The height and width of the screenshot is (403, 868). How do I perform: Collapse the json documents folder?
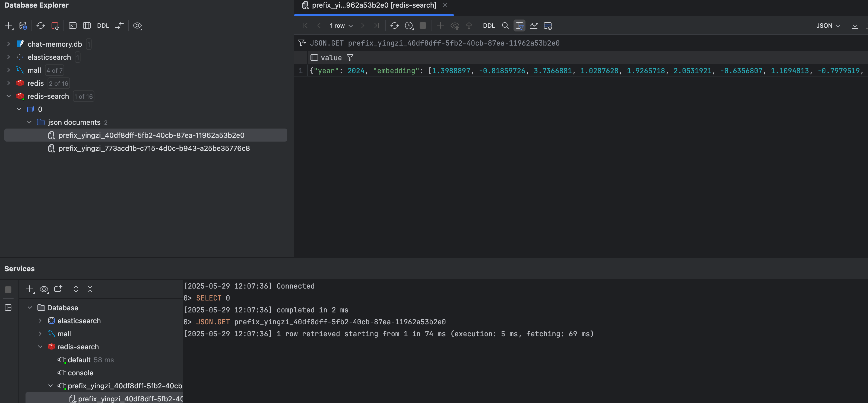coord(29,122)
